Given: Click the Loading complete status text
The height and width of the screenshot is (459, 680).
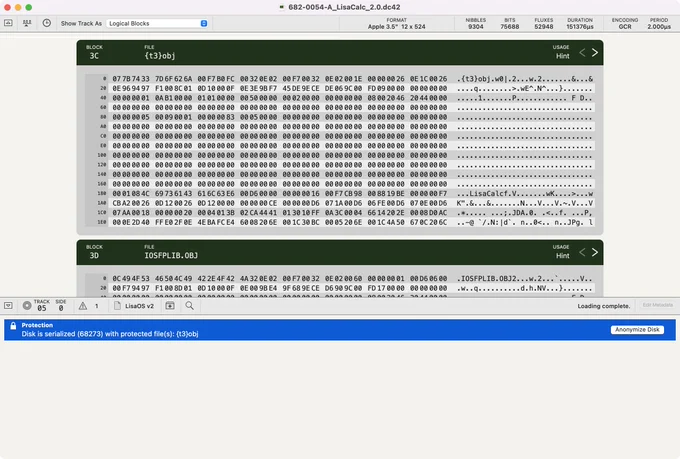Looking at the screenshot, I should tap(603, 306).
